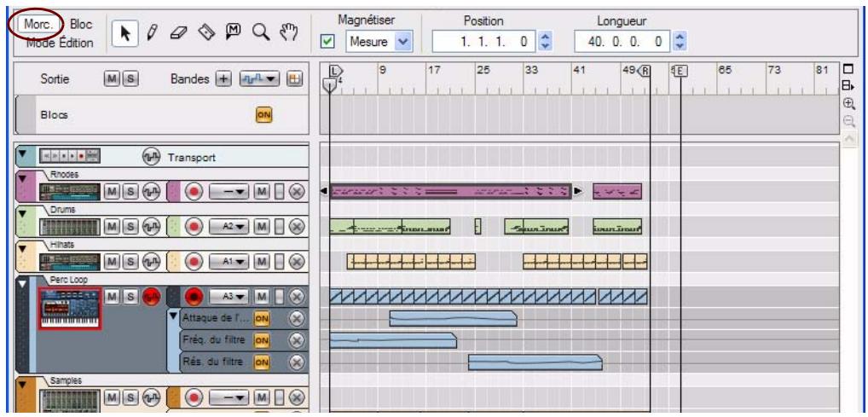The height and width of the screenshot is (417, 868).
Task: Switch to Morc. (song) view
Action: (x=38, y=25)
